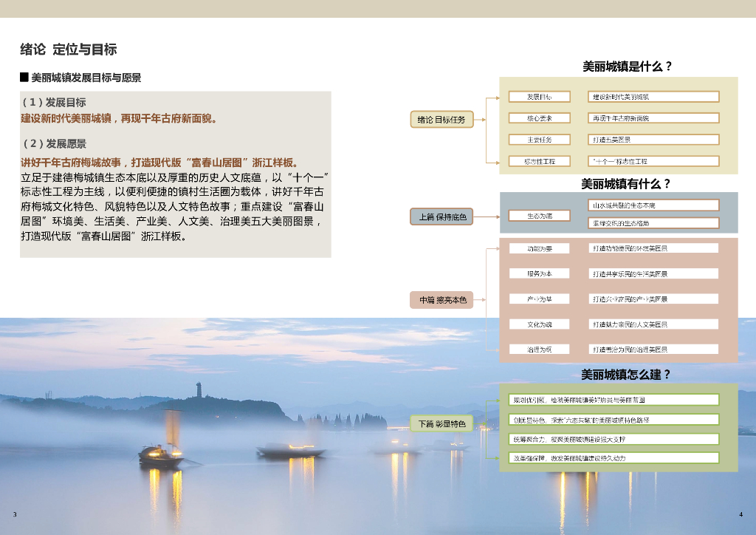Image resolution: width=756 pixels, height=535 pixels.
Task: Select the 再现千年古府新面貌 box in diagram
Action: 653,118
